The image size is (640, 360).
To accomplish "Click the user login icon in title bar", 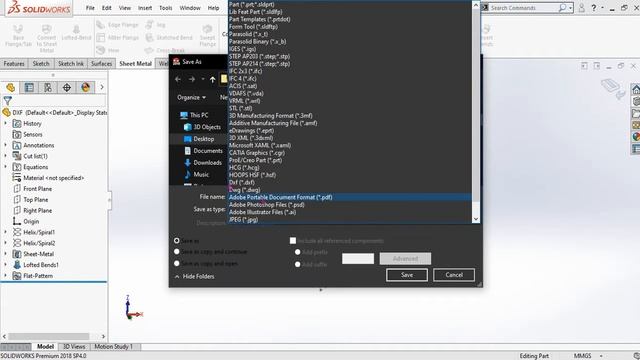I will click(582, 8).
